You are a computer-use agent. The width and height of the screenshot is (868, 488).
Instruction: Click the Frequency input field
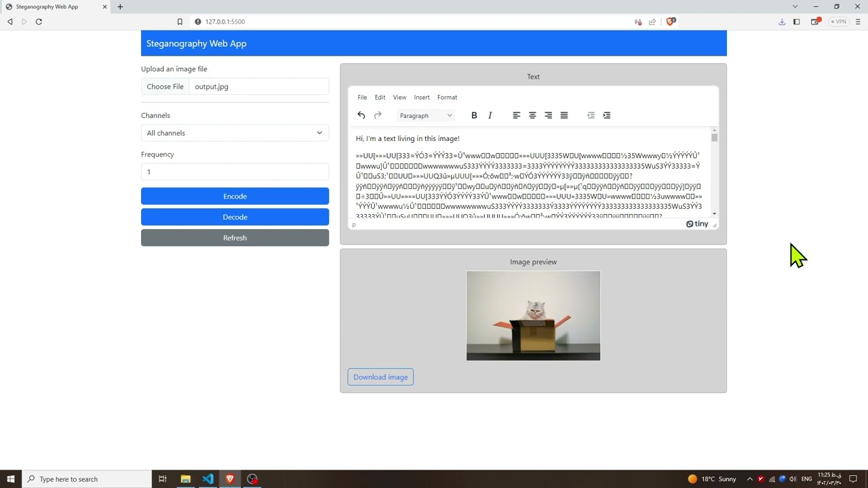[x=235, y=172]
